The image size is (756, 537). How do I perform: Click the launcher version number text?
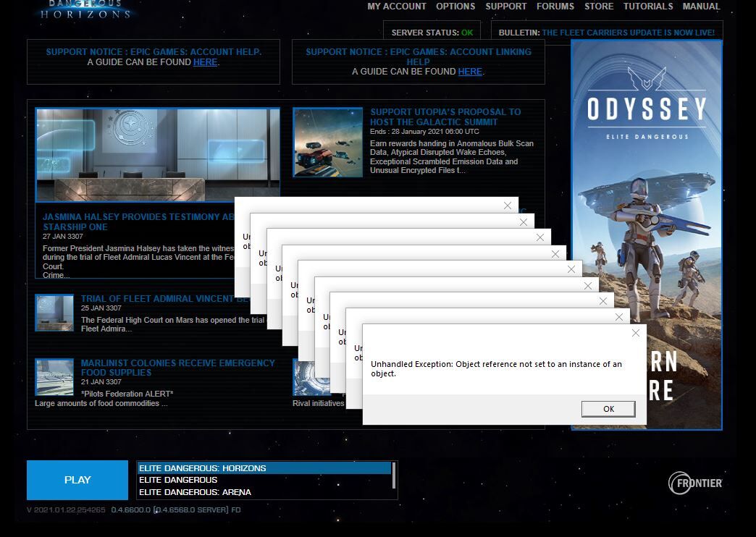[x=133, y=509]
